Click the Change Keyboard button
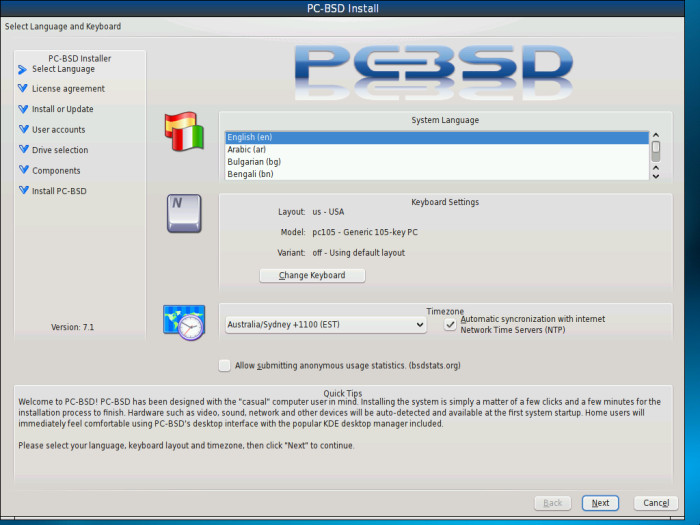This screenshot has height=525, width=700. 312,275
